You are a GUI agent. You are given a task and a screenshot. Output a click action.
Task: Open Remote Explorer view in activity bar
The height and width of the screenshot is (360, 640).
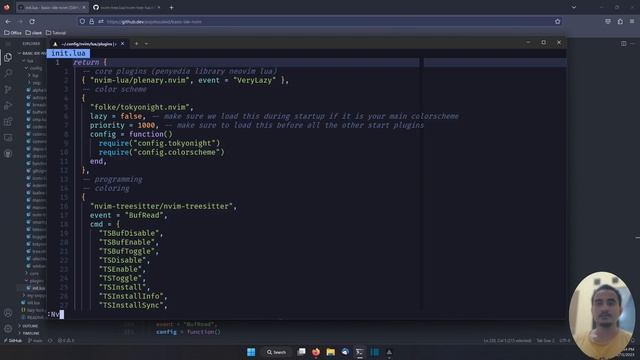pos(8,138)
